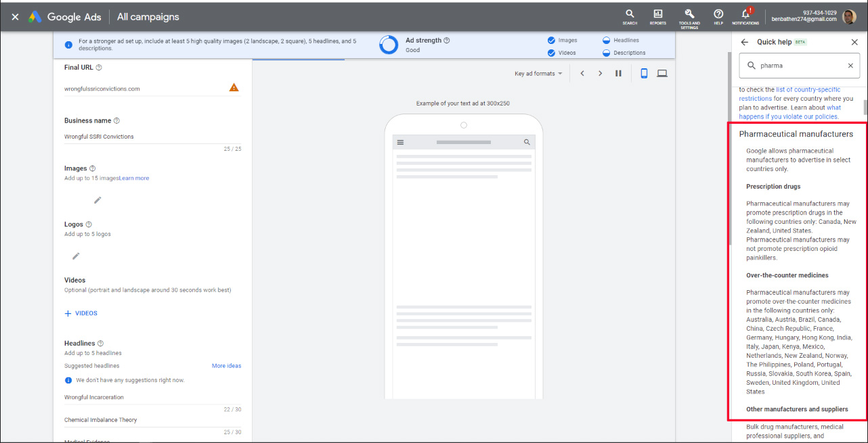Go back in Quick help panel
The image size is (868, 443).
click(745, 42)
